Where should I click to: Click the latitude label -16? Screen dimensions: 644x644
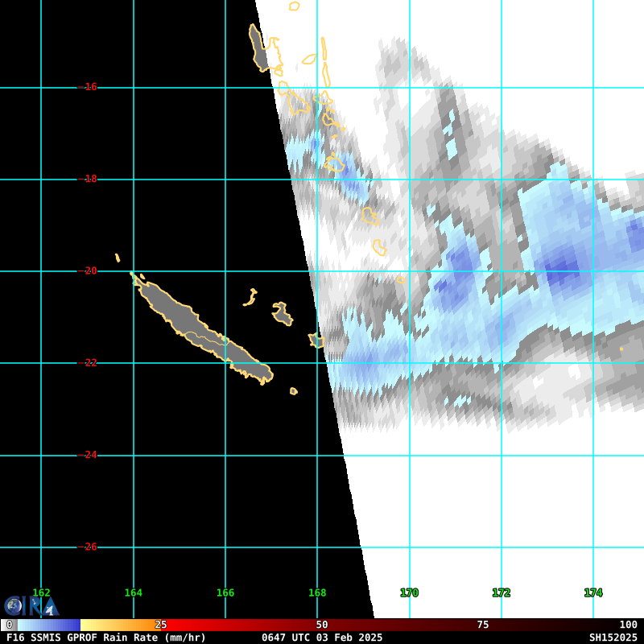(x=88, y=87)
